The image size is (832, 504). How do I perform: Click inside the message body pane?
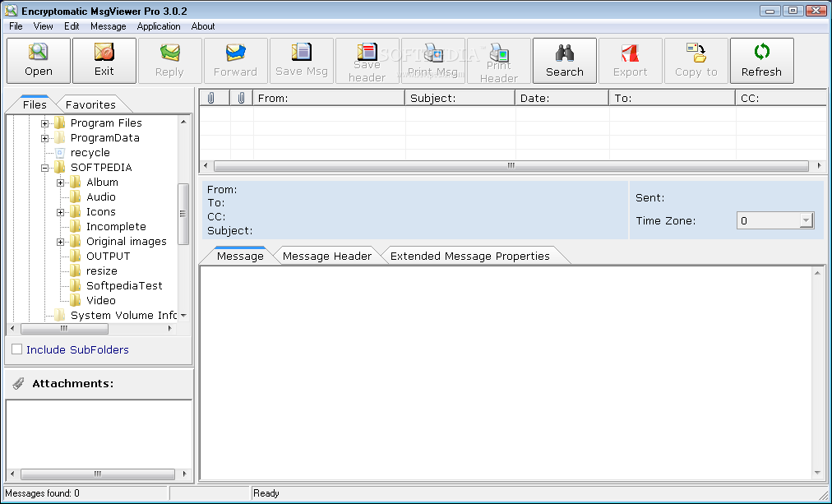click(506, 373)
